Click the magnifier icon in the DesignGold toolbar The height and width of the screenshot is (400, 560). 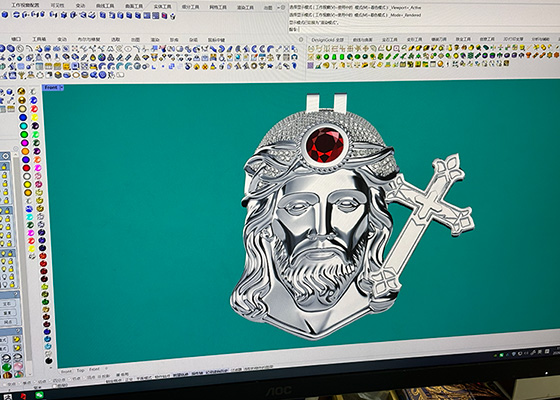(x=405, y=48)
